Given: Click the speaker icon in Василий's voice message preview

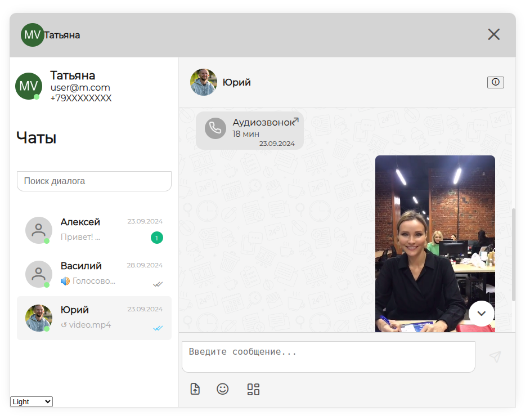Looking at the screenshot, I should tap(65, 281).
